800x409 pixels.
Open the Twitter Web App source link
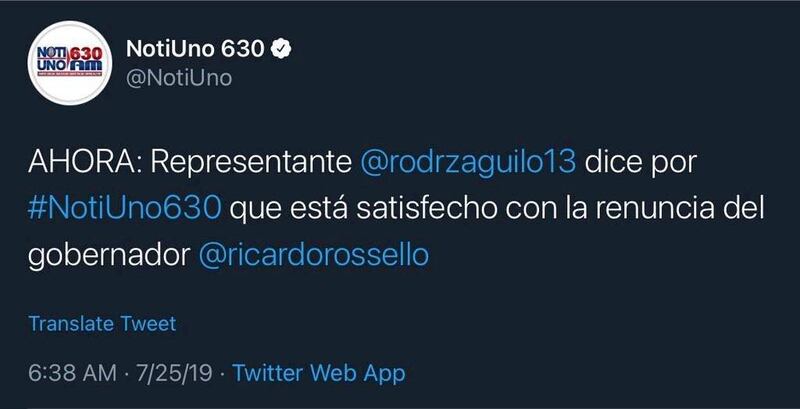click(x=319, y=373)
